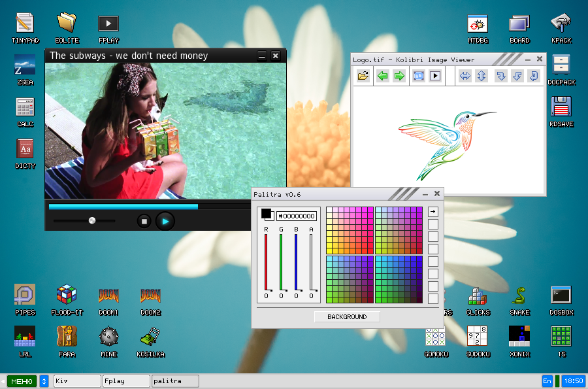
Task: Switch to palitra in the taskbar
Action: 175,381
